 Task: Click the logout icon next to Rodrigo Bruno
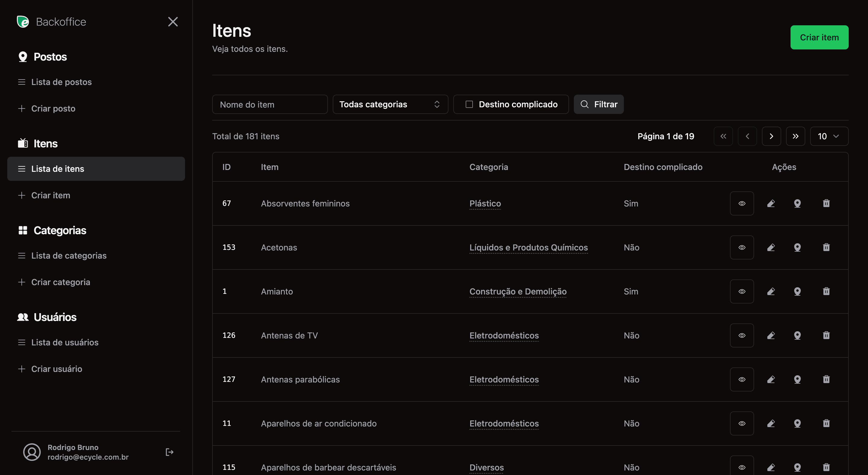point(169,452)
